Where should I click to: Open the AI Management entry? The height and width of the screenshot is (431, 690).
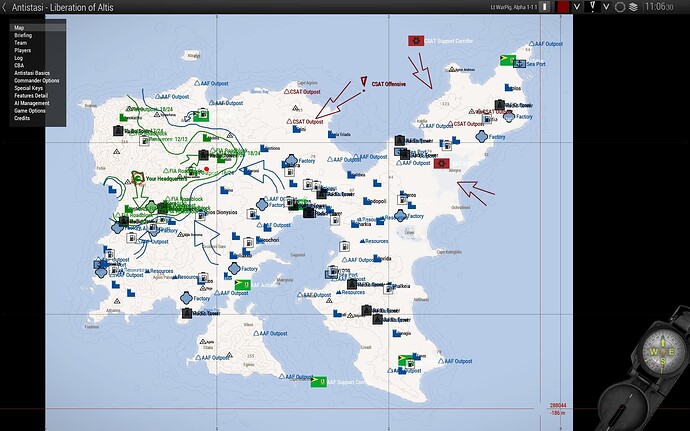[x=32, y=103]
